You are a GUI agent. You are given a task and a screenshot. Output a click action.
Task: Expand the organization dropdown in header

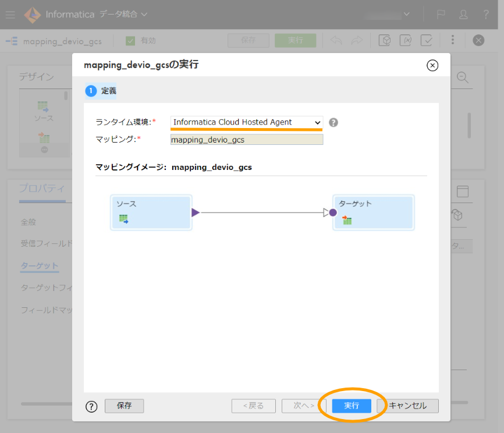(x=406, y=15)
